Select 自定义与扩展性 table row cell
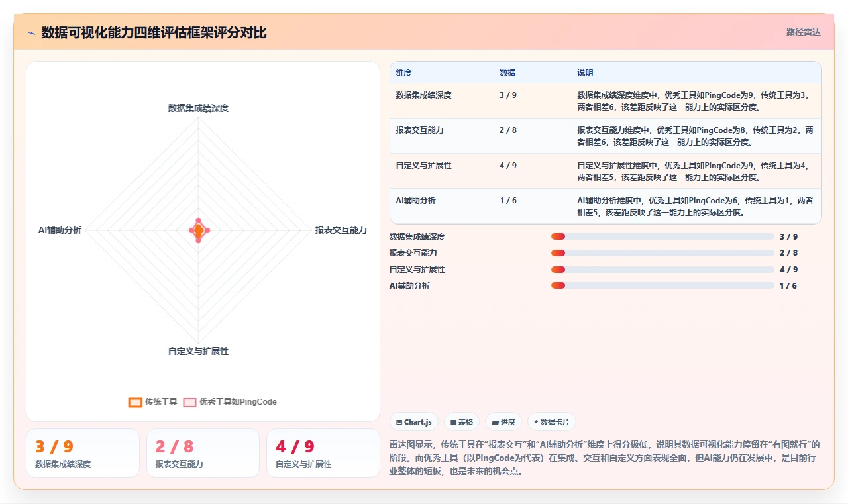This screenshot has width=848, height=504. [424, 166]
